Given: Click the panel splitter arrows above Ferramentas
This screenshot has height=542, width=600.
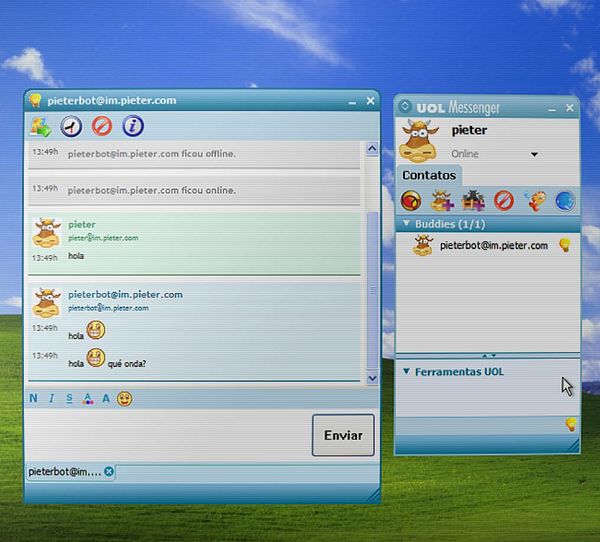Looking at the screenshot, I should (x=489, y=356).
